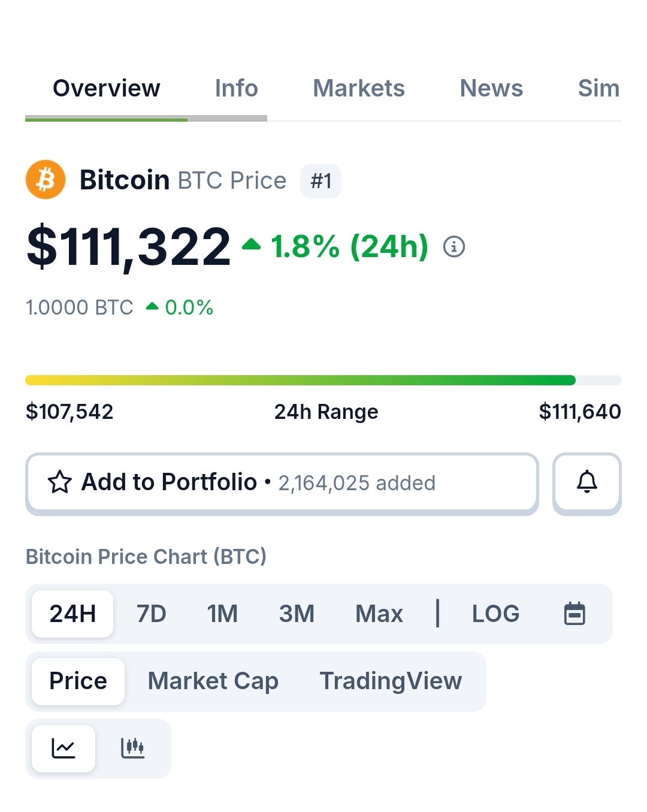Click the 24h Range progress bar

tap(323, 380)
